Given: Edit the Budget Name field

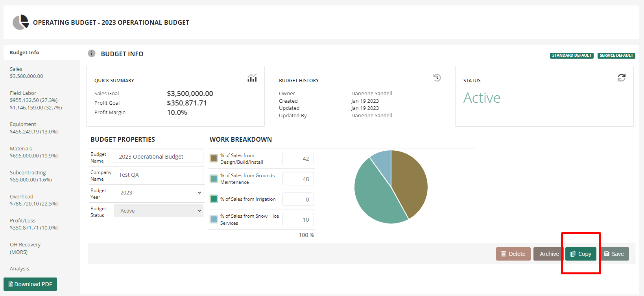Looking at the screenshot, I should [x=159, y=156].
